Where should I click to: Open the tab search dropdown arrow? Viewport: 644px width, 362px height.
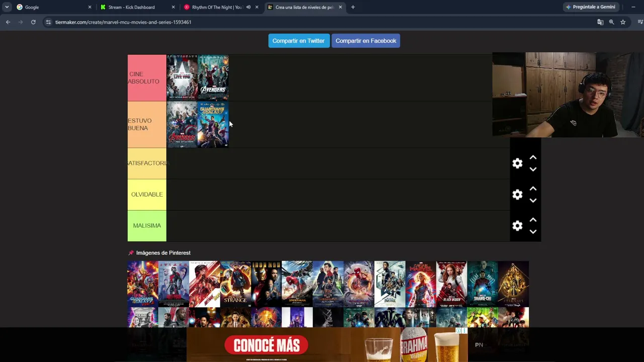[x=7, y=7]
